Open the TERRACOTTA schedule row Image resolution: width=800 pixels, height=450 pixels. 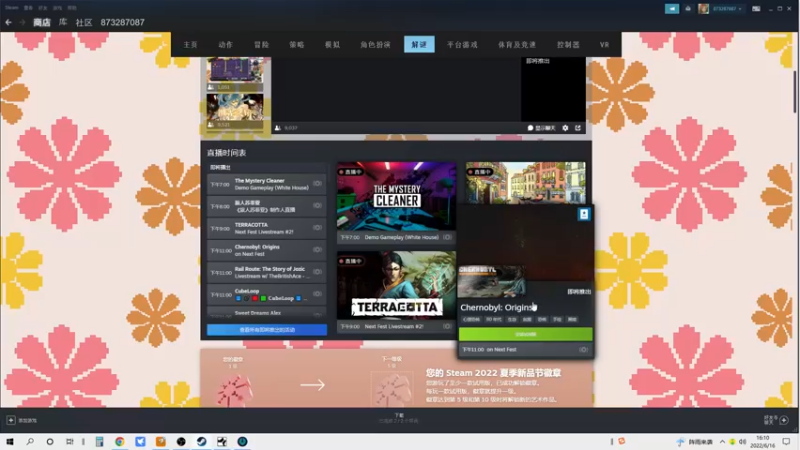[266, 228]
